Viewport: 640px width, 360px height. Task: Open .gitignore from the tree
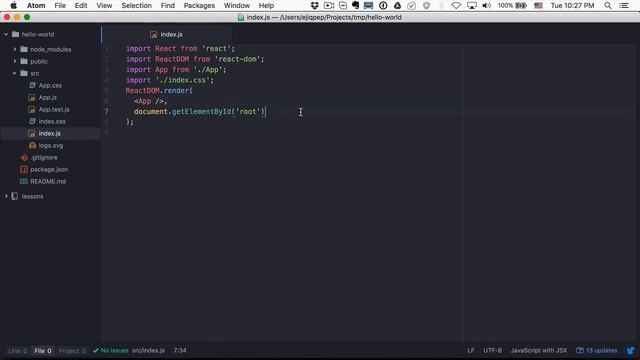(x=44, y=158)
